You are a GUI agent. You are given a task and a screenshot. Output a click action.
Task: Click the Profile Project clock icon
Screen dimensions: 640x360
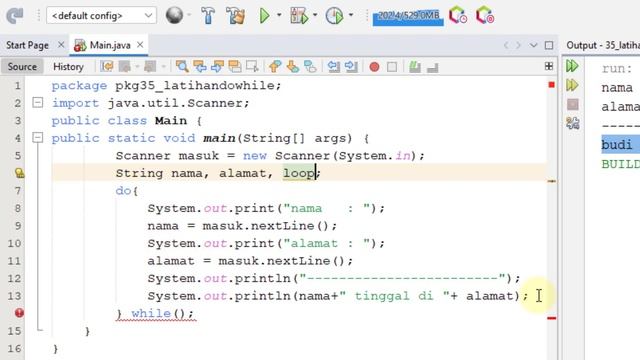(x=334, y=16)
